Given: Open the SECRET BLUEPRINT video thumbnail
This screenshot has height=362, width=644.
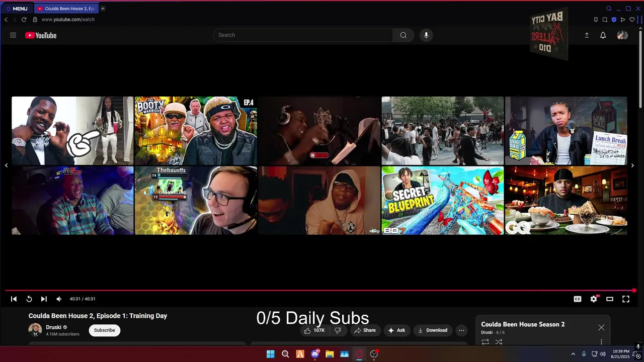Looking at the screenshot, I should (x=443, y=201).
